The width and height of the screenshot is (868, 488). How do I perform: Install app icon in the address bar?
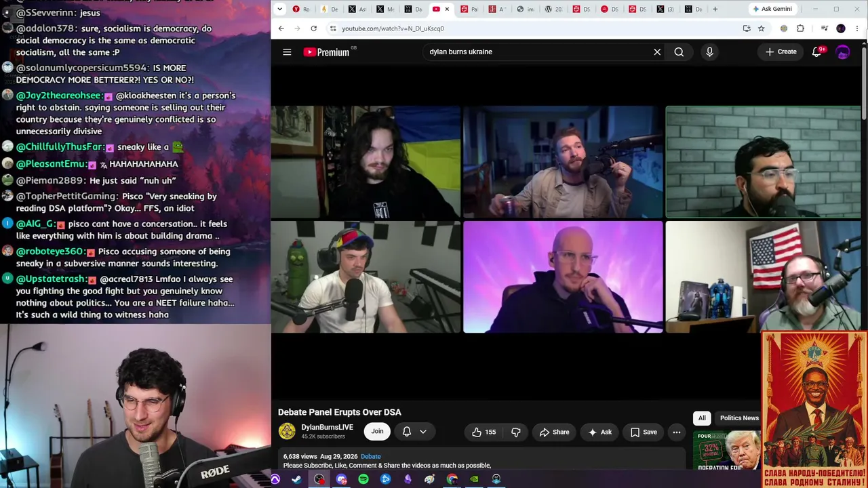(747, 28)
